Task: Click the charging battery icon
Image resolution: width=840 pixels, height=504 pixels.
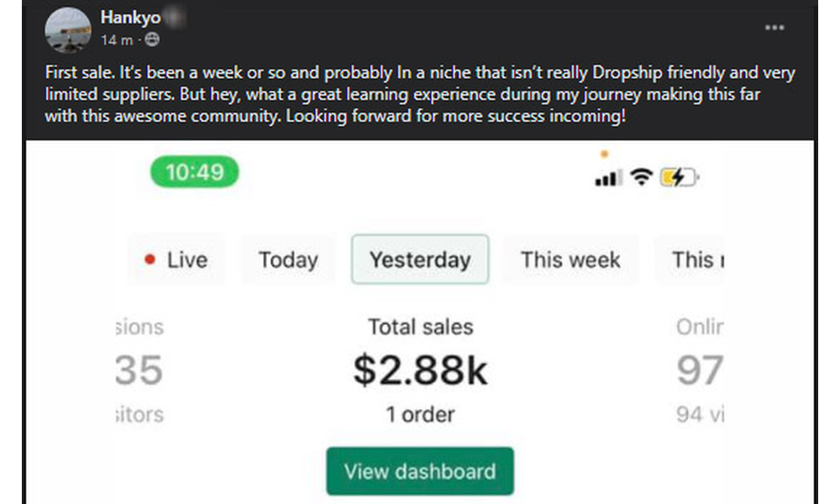Action: 677,177
